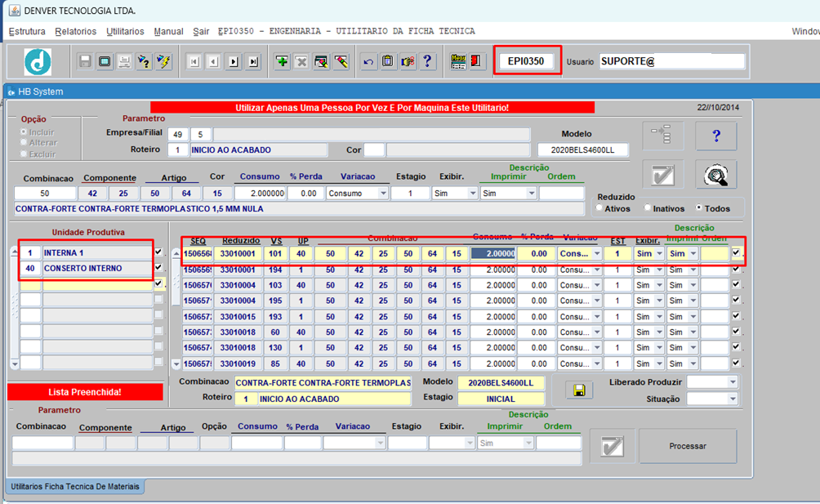Click the Enter Query toolbar icon

144,62
